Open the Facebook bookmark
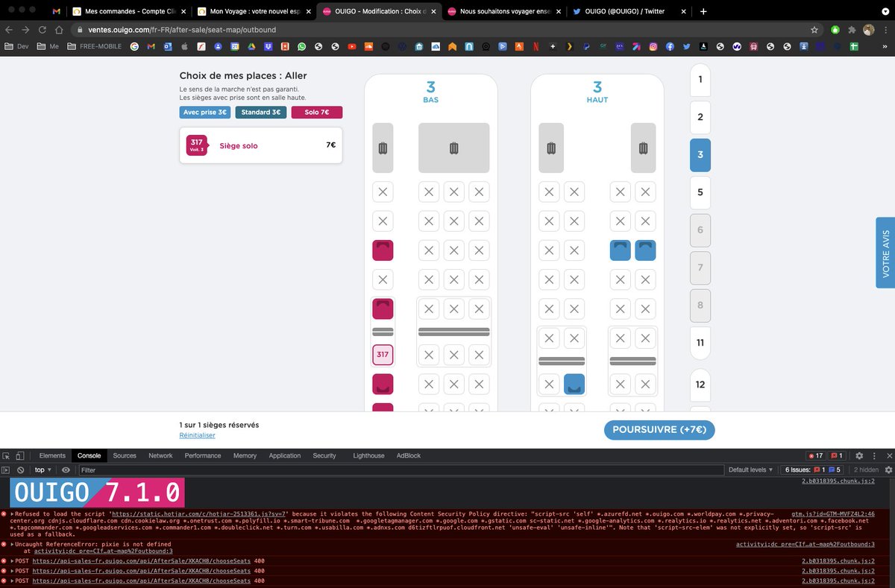The height and width of the screenshot is (588, 895). (670, 46)
